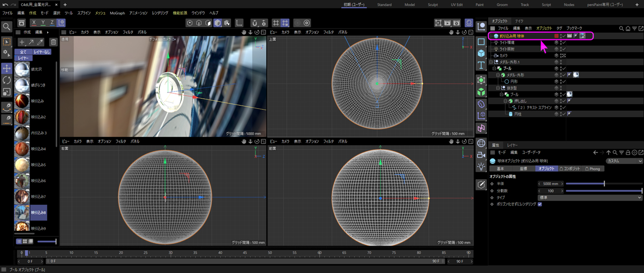
Task: Toggle the Y axis lock
Action: pyautogui.click(x=43, y=23)
